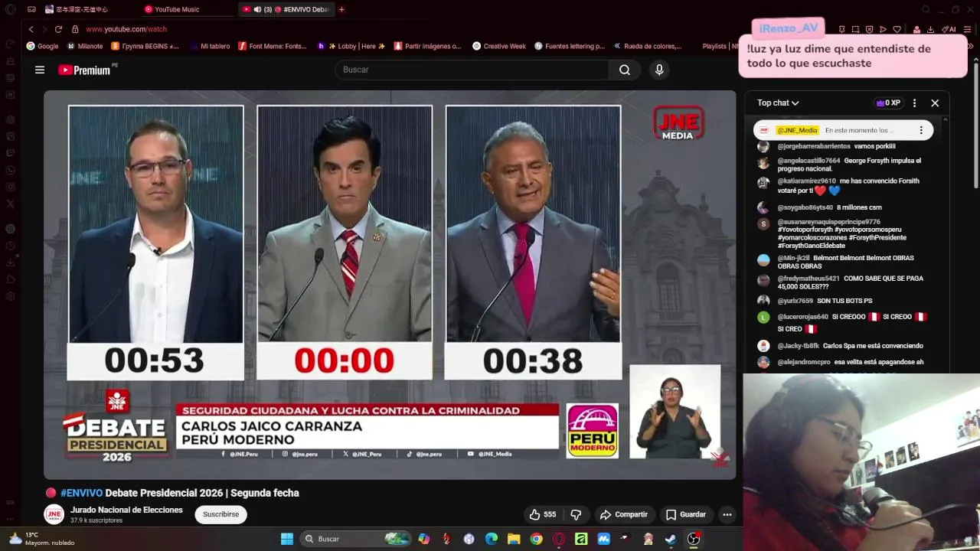
Task: Open the Font Meme bookmark
Action: coord(273,46)
